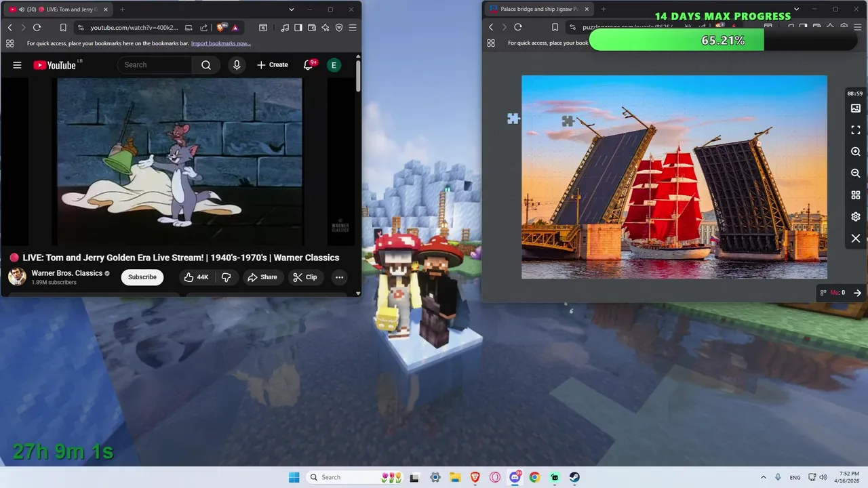868x488 pixels.
Task: Show hidden system tray icons chevron
Action: tap(764, 477)
